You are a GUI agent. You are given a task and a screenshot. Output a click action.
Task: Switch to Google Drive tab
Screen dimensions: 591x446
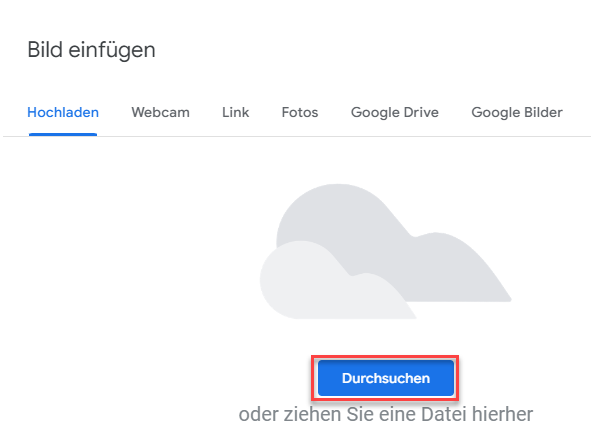[395, 112]
